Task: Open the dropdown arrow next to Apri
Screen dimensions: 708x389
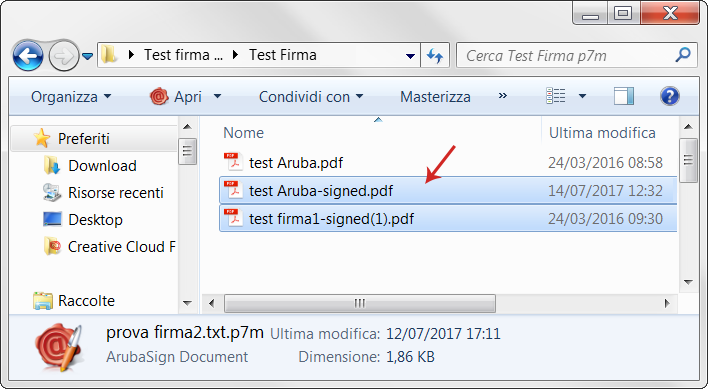Action: [217, 96]
